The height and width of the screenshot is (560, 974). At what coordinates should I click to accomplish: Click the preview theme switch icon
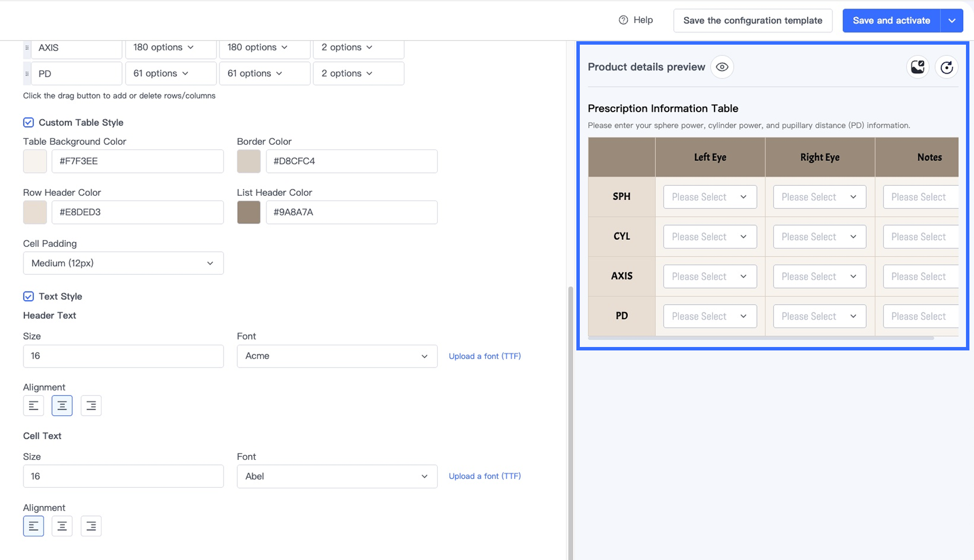tap(917, 67)
